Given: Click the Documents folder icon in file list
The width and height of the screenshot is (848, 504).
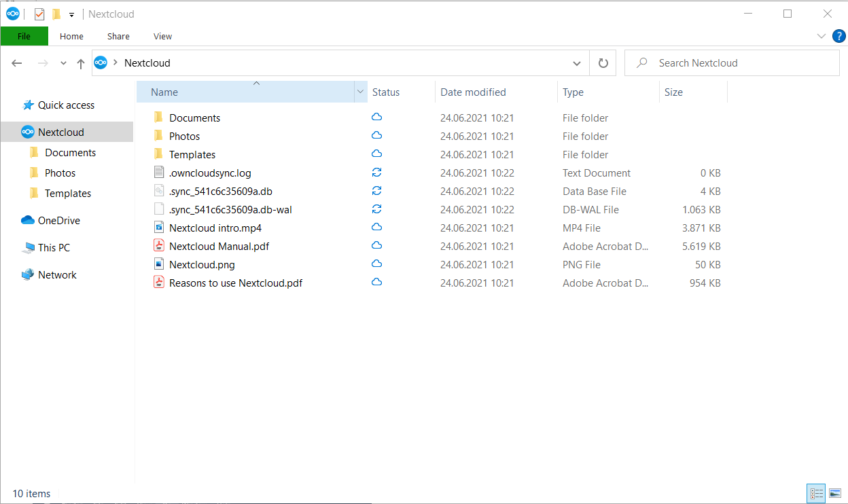Looking at the screenshot, I should [x=159, y=118].
